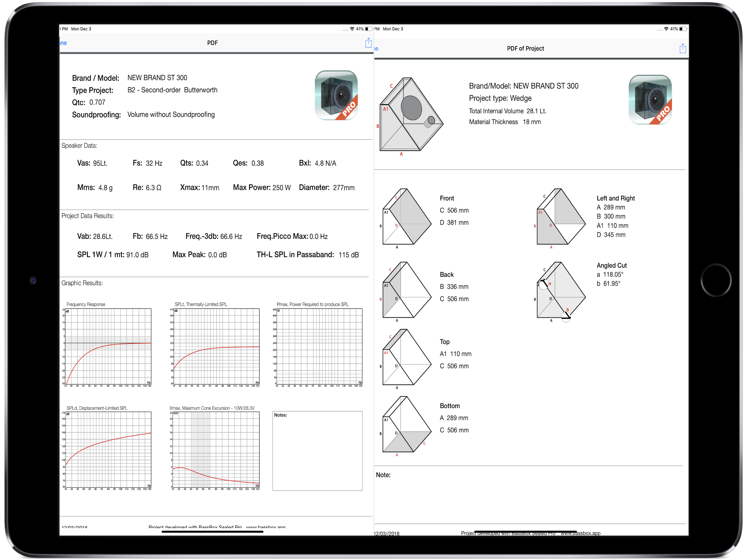Screen dimensions: 747x560
Task: Tap the 'Freq.Picco Max: 0.0 Hz' result
Action: pos(292,237)
